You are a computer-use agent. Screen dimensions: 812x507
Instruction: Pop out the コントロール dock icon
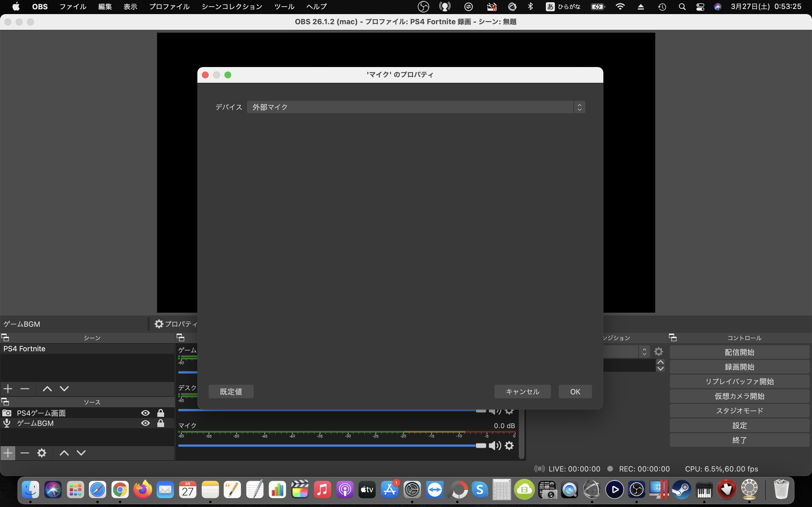672,337
